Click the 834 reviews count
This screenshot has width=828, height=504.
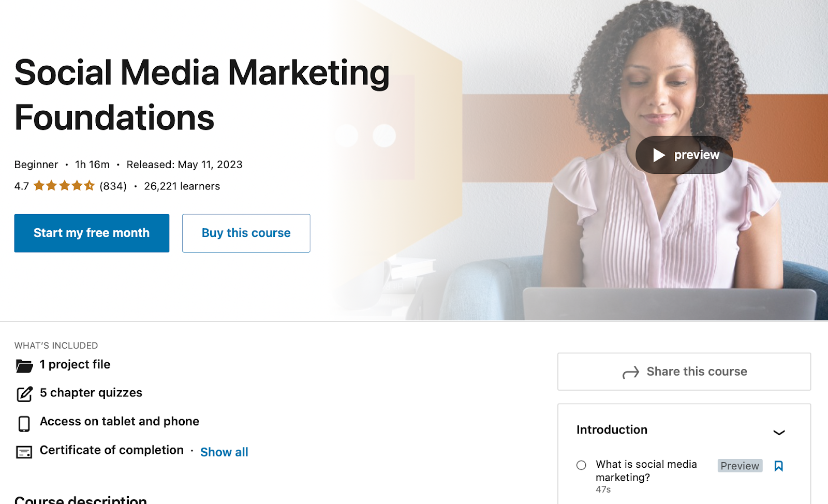(113, 186)
